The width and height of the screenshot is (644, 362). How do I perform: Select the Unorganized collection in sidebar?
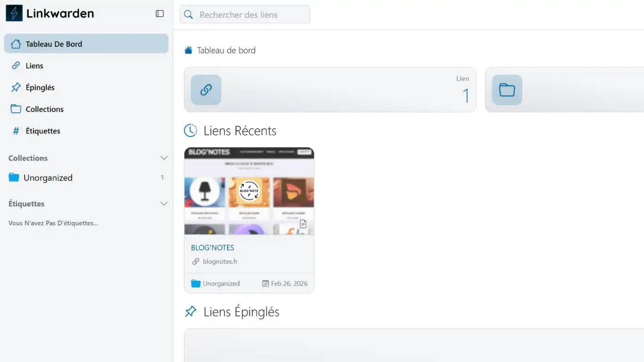coord(48,178)
